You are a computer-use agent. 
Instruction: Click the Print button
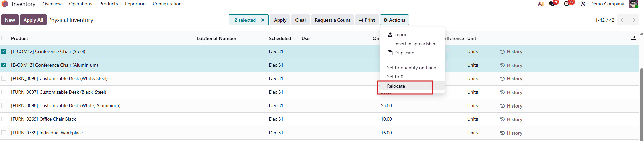tap(367, 20)
